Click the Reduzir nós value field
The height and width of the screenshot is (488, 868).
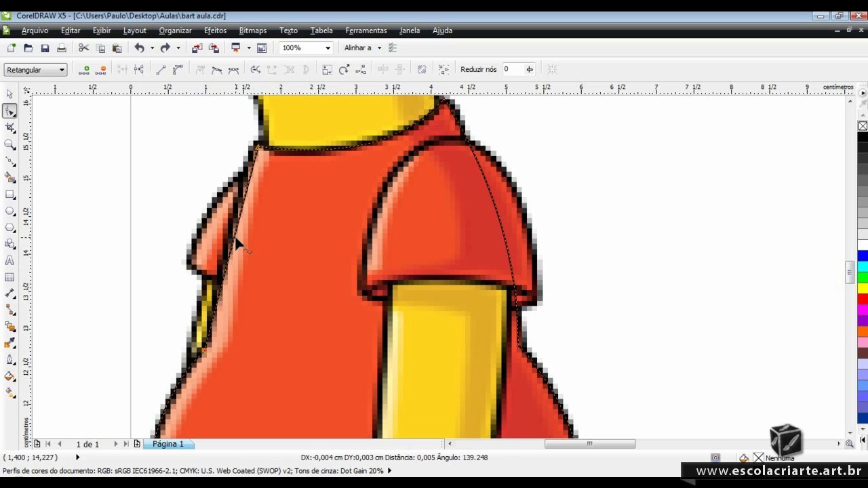513,69
